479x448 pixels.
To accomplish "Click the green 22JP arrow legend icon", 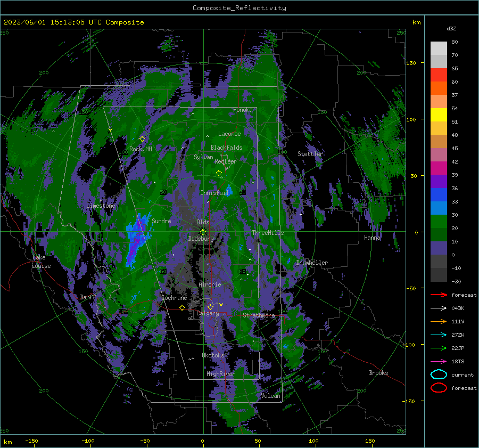I will (x=439, y=348).
